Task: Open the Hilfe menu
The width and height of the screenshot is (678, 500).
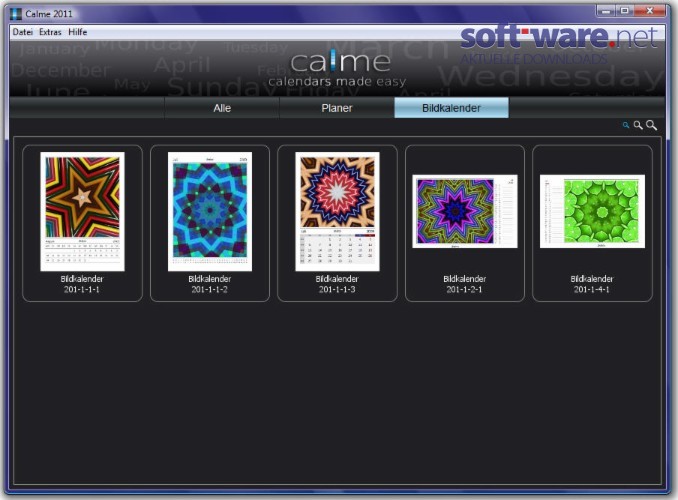Action: click(x=77, y=32)
